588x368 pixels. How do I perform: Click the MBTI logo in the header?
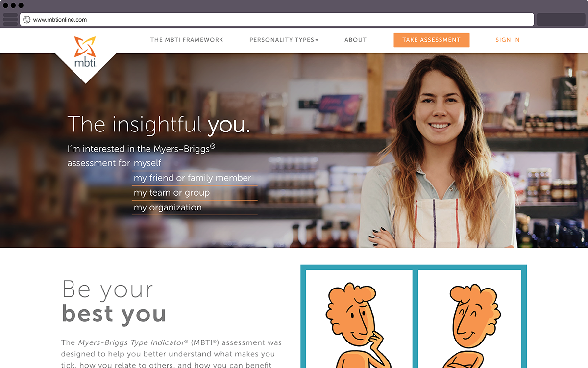coord(85,52)
